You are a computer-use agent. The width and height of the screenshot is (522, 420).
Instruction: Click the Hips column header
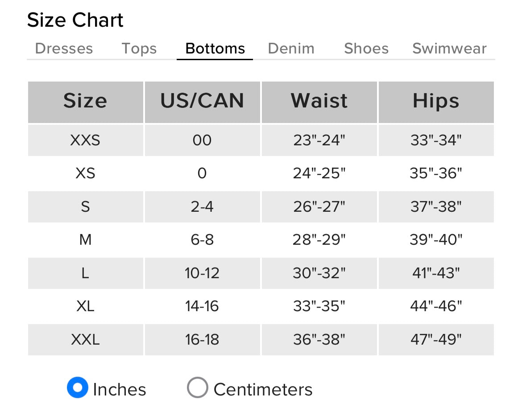point(436,101)
